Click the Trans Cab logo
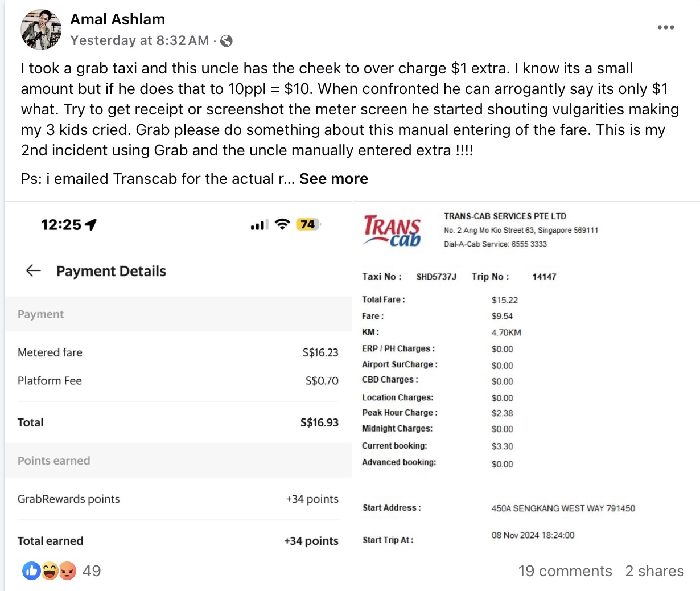This screenshot has height=591, width=700. (x=392, y=231)
